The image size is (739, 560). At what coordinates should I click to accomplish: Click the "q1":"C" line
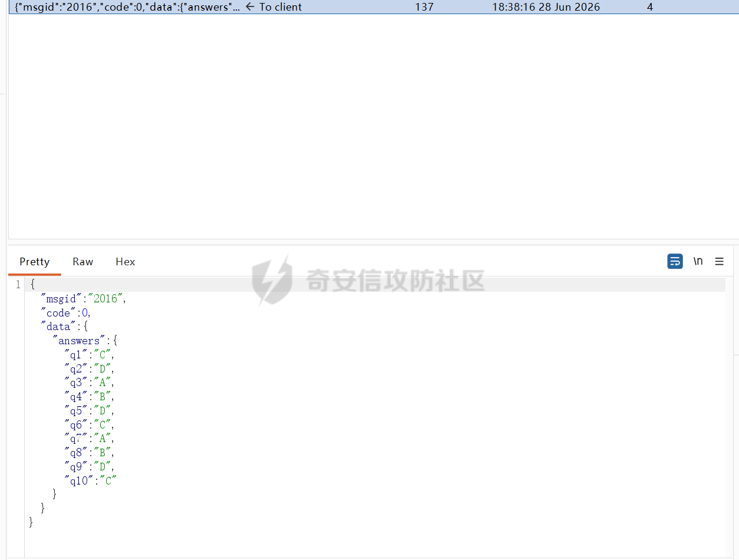(x=89, y=355)
